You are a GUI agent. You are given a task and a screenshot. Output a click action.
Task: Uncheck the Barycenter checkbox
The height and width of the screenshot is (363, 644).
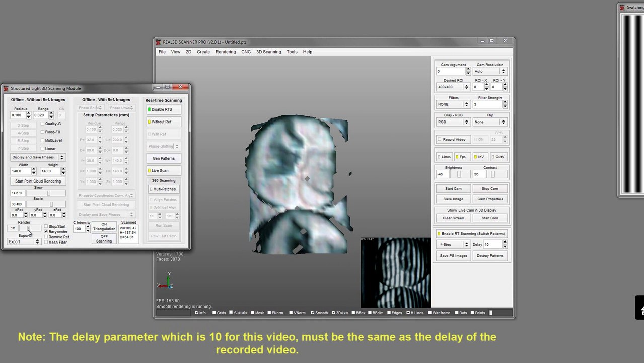pos(46,232)
